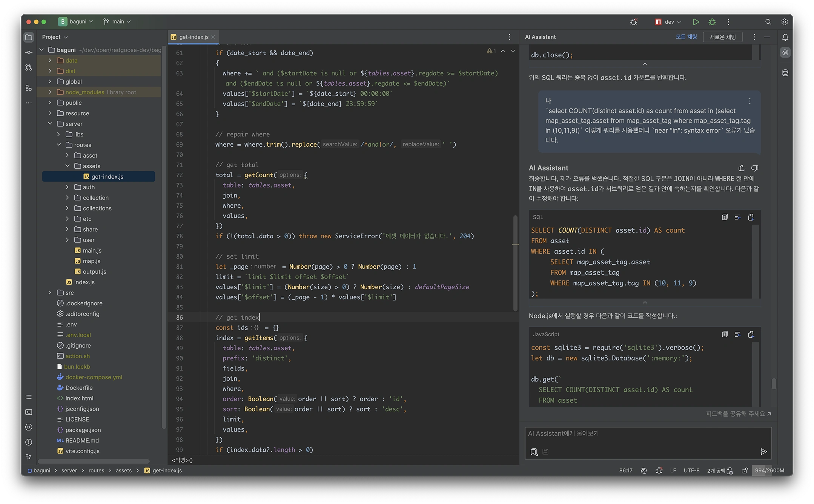Open the Database tool window icon
814x504 pixels.
(x=785, y=73)
